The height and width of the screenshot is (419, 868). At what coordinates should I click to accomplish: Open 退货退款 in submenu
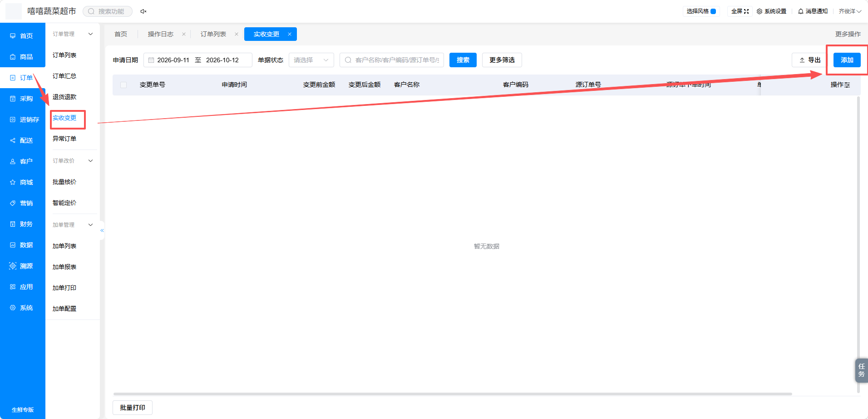click(x=64, y=97)
